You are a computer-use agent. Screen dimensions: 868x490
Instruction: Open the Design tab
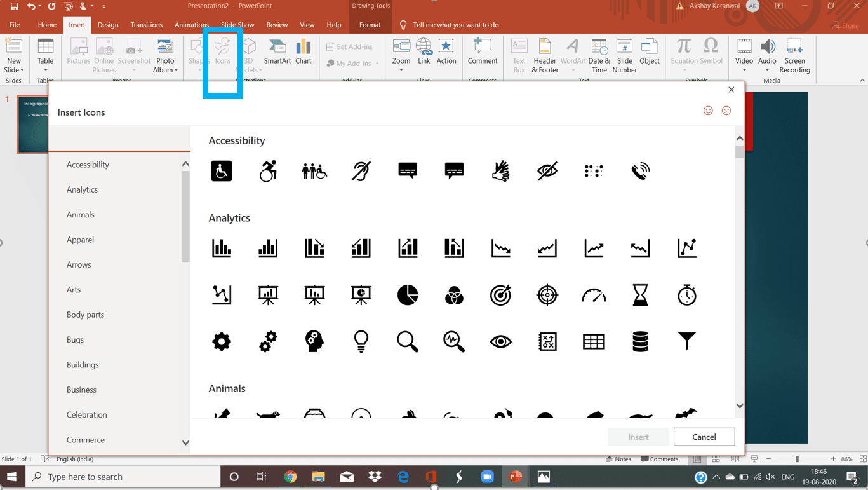click(x=107, y=25)
